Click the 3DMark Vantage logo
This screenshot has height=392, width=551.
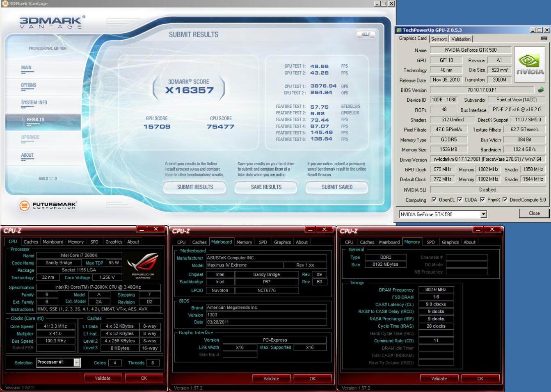point(52,22)
